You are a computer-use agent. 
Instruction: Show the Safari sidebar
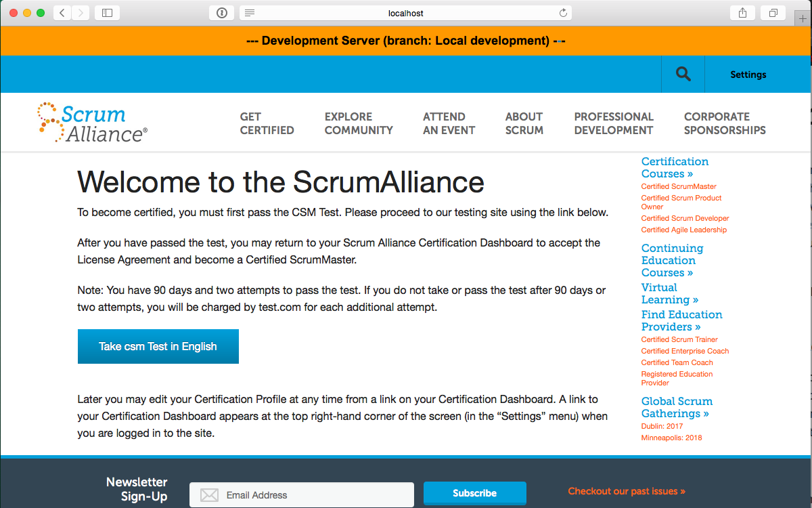[x=107, y=13]
